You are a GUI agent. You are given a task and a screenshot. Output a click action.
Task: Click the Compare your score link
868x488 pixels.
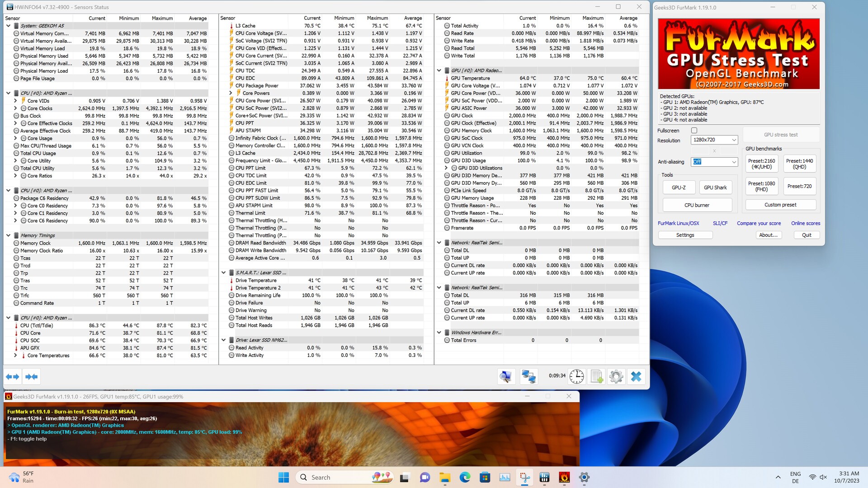(759, 223)
